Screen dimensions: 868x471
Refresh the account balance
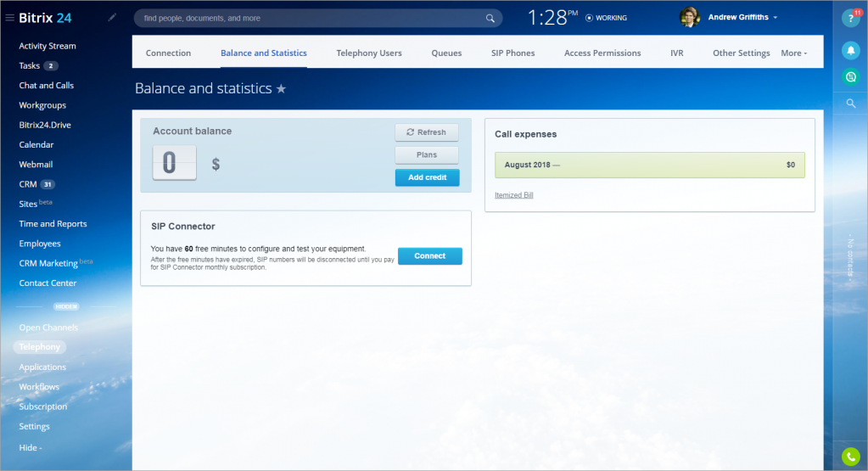click(427, 132)
